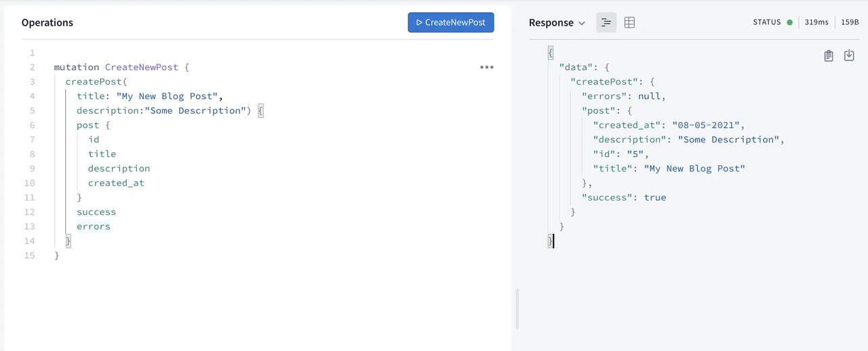This screenshot has height=351, width=868.
Task: Click the Operations panel heading
Action: [47, 22]
